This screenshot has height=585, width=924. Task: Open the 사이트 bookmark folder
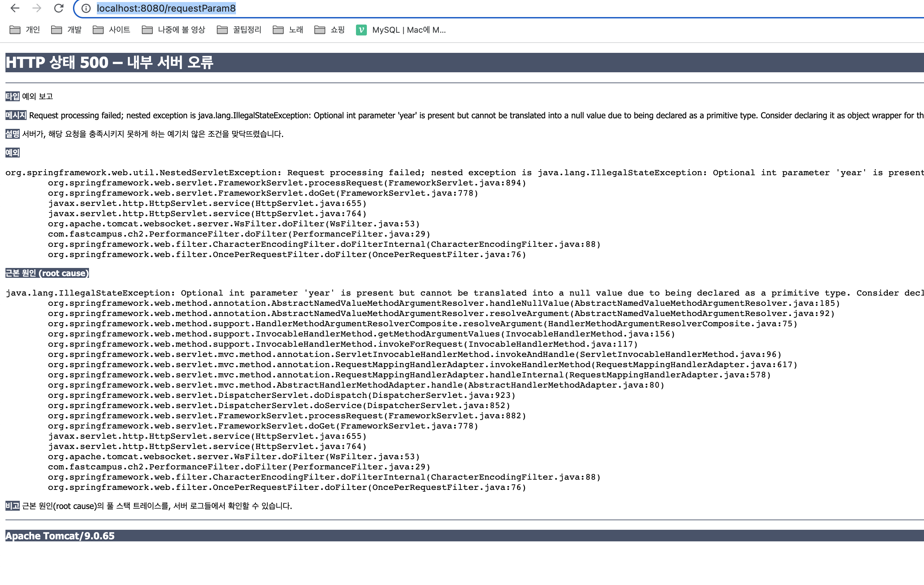111,30
